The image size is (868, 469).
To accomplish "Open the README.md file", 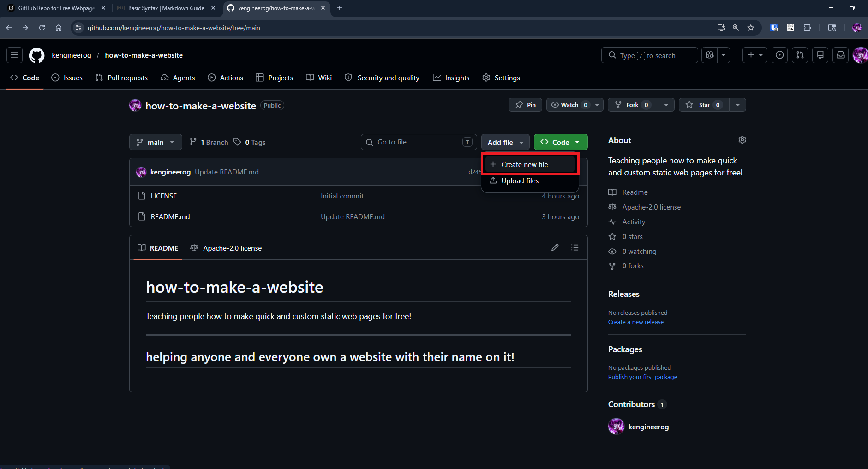I will pos(170,216).
